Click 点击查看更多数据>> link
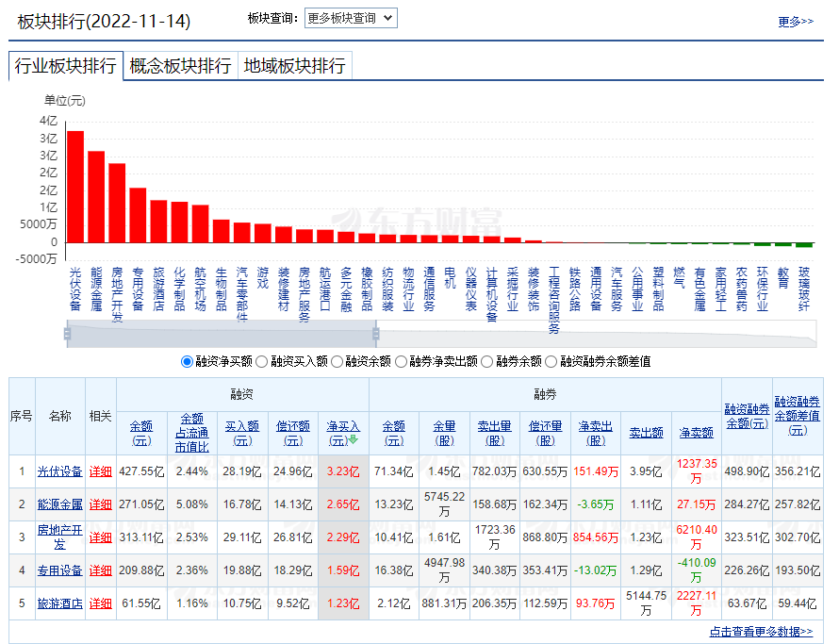 pyautogui.click(x=761, y=632)
